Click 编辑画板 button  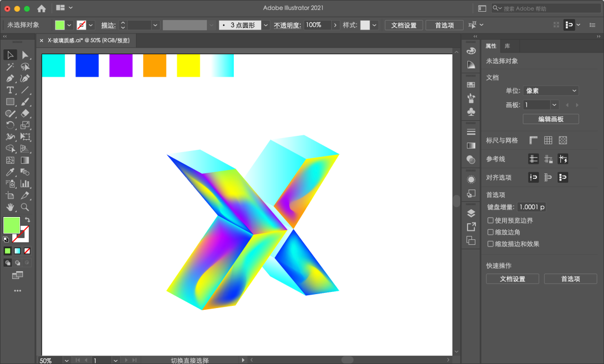pos(551,119)
